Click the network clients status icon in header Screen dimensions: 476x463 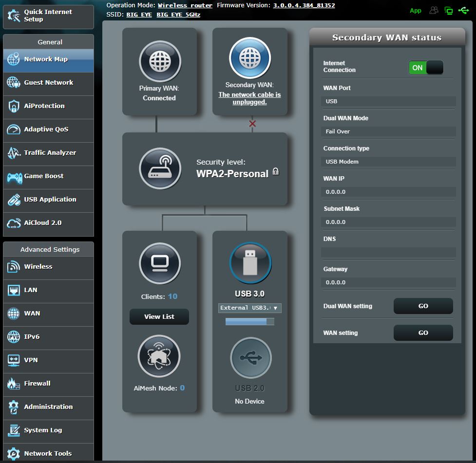(x=448, y=11)
